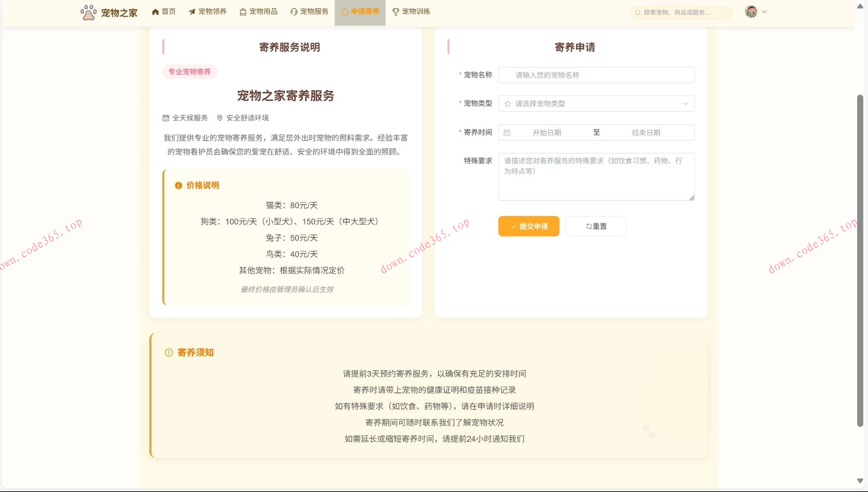Click the warning icon next to 寄养须知

168,353
